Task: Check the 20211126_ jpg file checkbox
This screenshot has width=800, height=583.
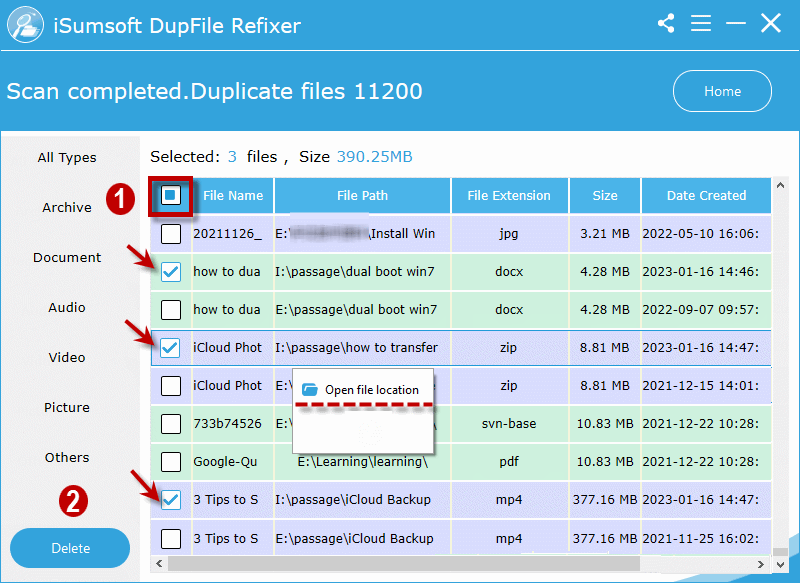Action: [171, 234]
